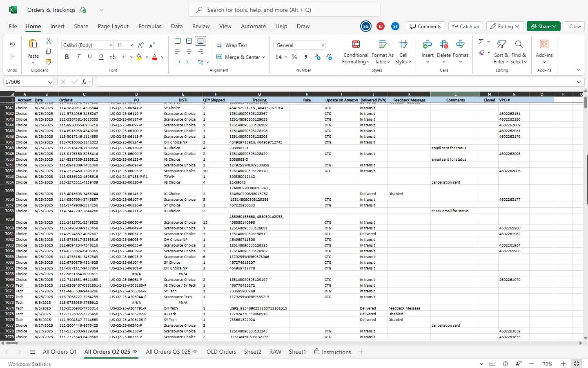Open the font size 11 dropdown
This screenshot has width=588, height=368.
[131, 45]
